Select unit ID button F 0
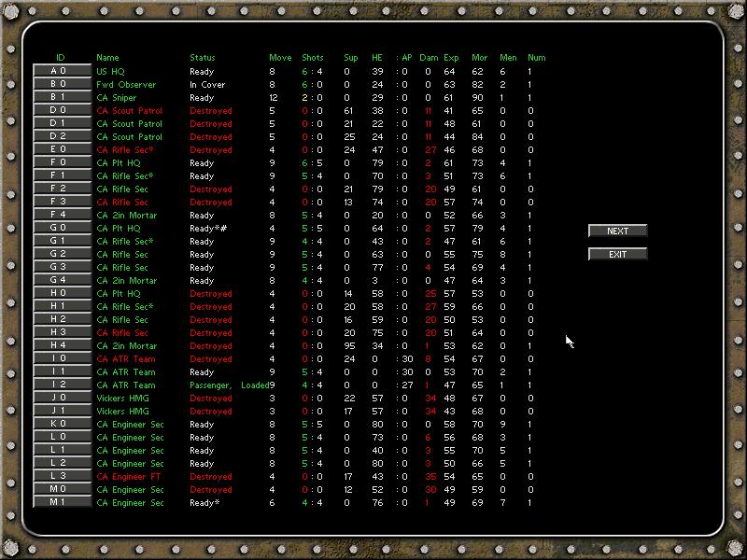 (62, 162)
